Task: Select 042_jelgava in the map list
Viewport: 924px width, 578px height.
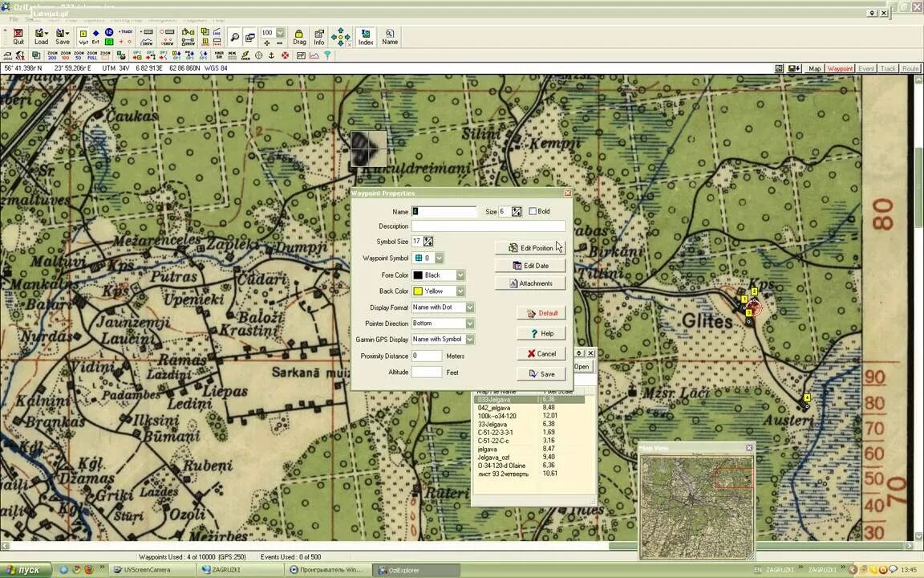Action: (x=494, y=408)
